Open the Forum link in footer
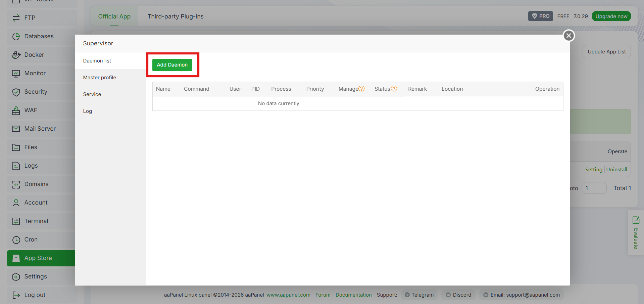This screenshot has width=644, height=304. pyautogui.click(x=323, y=295)
